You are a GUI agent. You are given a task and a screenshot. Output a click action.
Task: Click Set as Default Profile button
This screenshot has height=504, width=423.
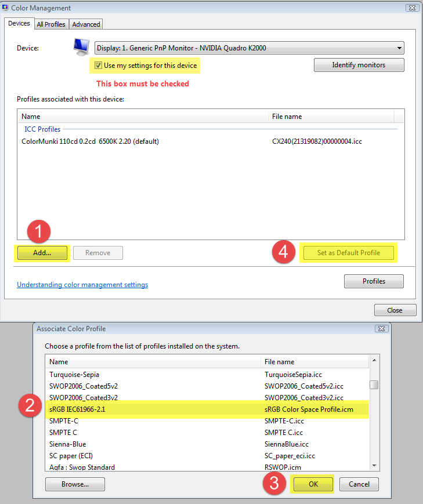[349, 253]
